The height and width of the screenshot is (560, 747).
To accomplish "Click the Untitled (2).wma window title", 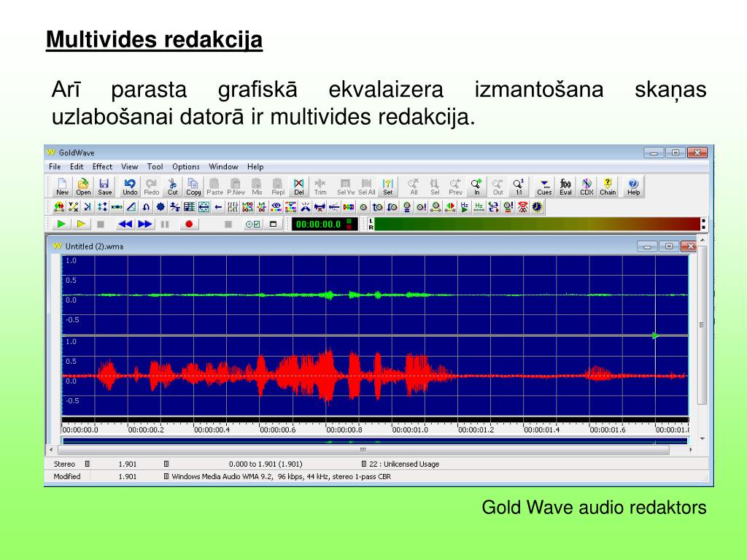I will (94, 246).
